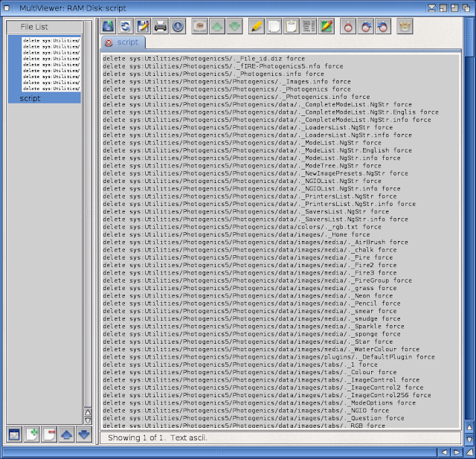Screen dimensions: 476x459
Task: Click the line with 'images/._Home force'
Action: pyautogui.click(x=237, y=234)
